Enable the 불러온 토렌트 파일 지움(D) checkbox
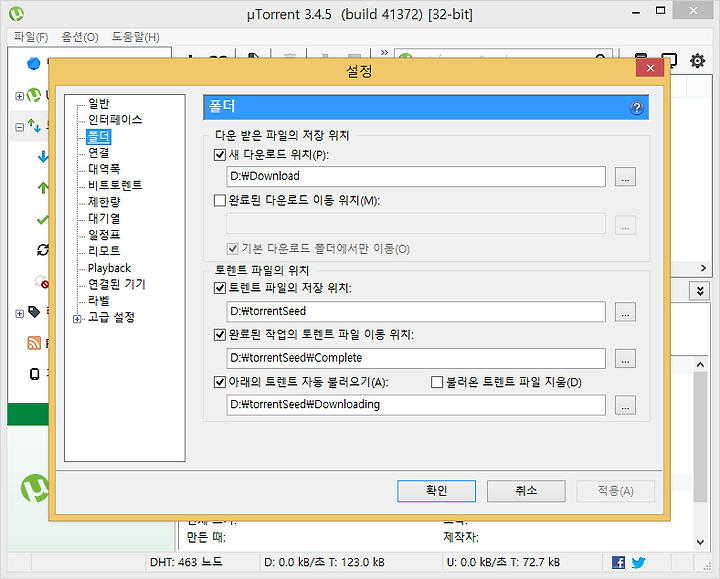Screen dimensions: 720x579 (x=437, y=382)
